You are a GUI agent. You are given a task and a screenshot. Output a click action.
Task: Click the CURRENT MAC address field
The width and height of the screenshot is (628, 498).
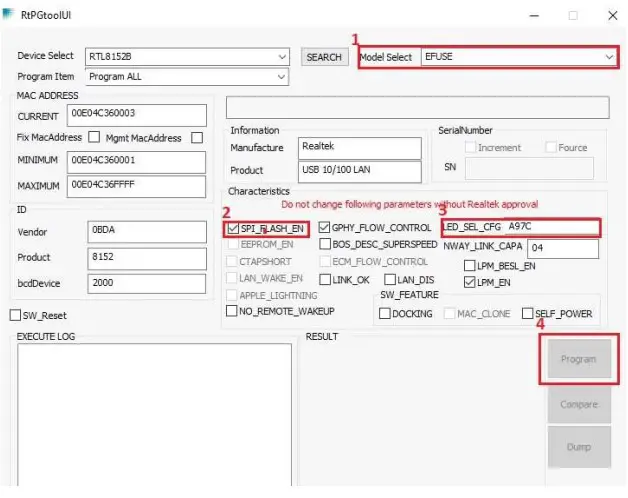(137, 115)
